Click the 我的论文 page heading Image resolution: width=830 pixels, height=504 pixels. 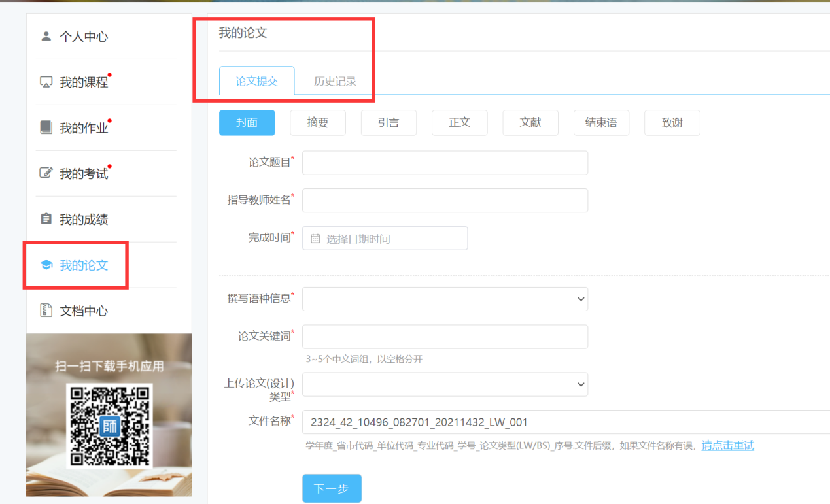pos(243,33)
